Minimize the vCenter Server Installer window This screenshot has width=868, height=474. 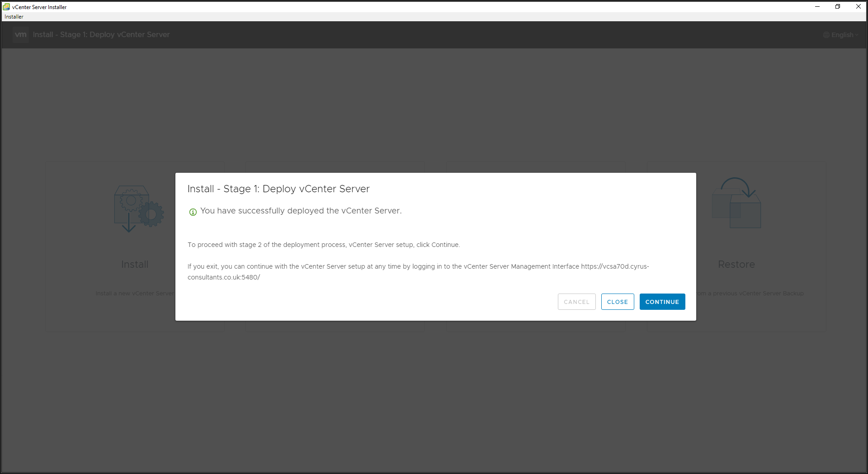[x=817, y=7]
